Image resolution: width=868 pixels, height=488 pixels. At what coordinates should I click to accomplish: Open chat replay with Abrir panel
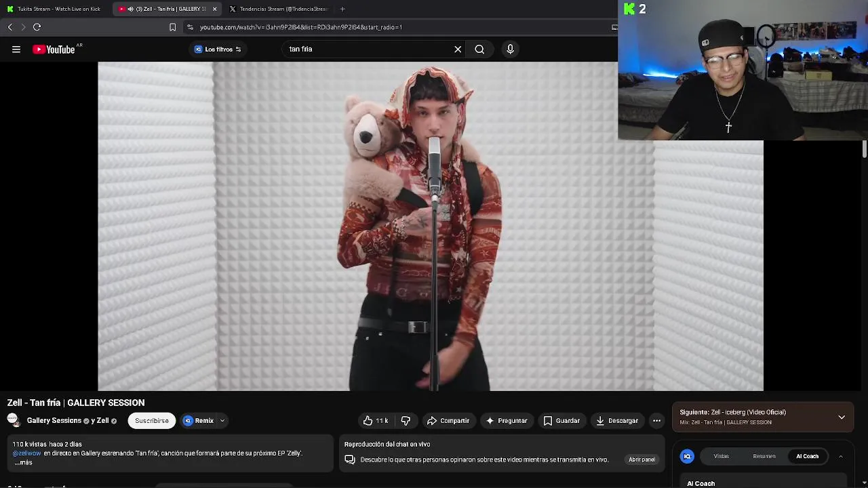642,460
